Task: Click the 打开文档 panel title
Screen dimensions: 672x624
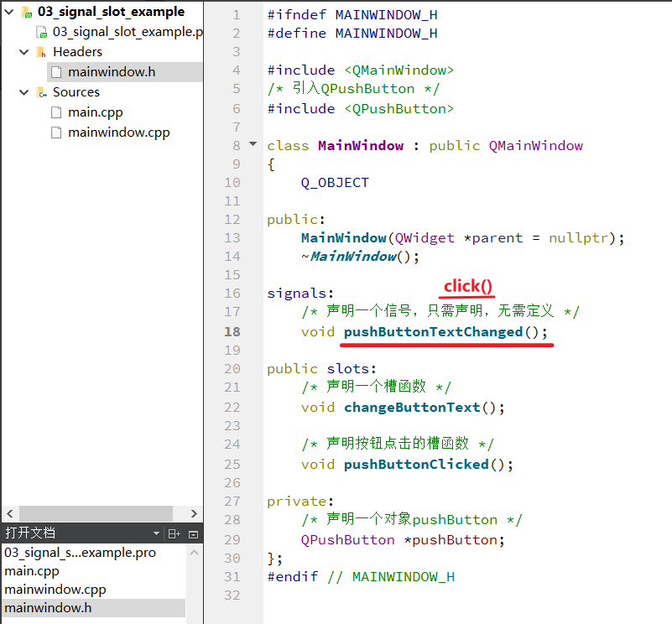Action: 30,533
